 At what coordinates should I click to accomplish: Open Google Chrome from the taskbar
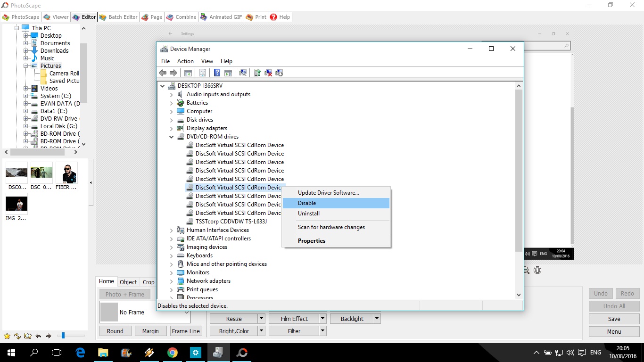(173, 352)
